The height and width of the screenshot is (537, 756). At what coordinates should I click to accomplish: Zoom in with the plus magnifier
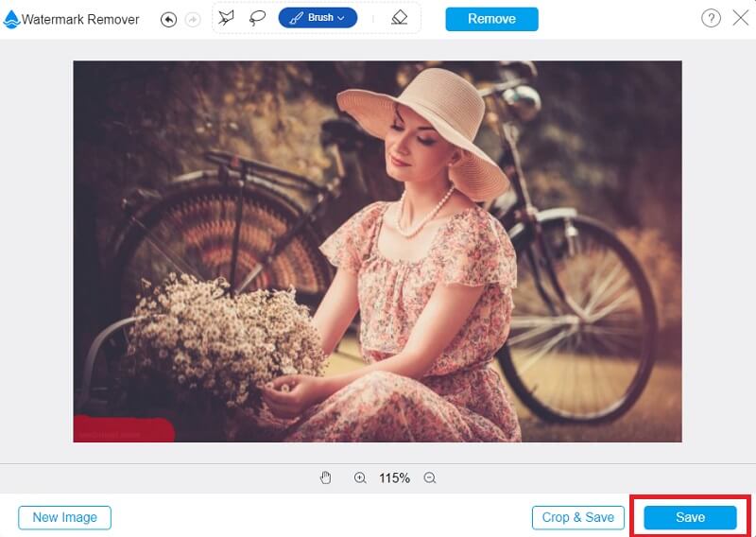360,478
